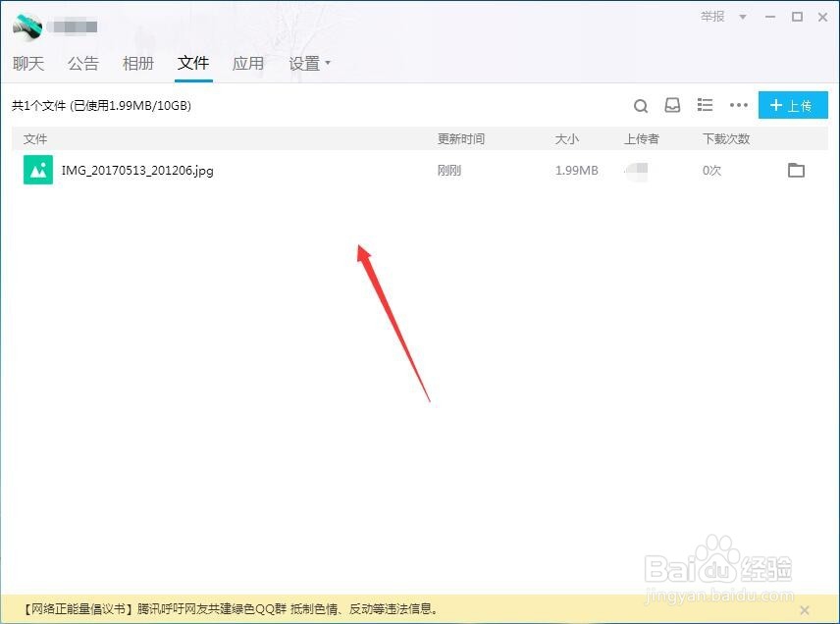Sort files by 更新时间 column

(461, 138)
